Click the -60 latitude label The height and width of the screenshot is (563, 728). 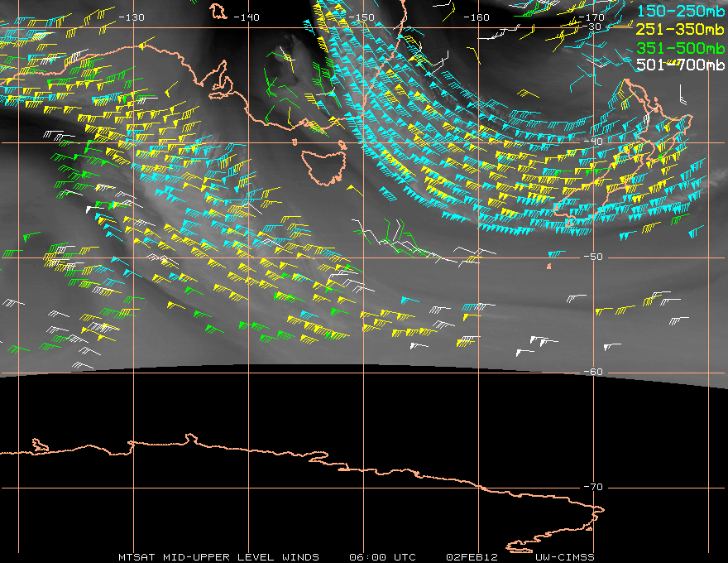[x=593, y=372]
